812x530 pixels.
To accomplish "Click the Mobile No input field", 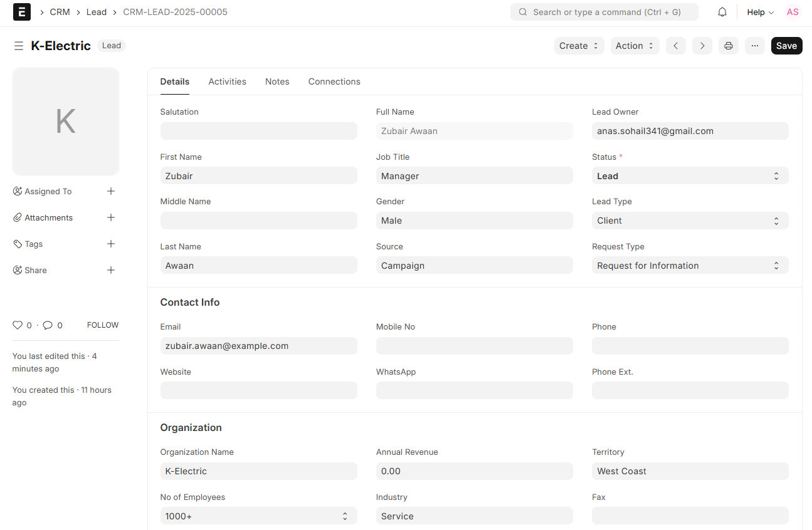I will point(474,346).
